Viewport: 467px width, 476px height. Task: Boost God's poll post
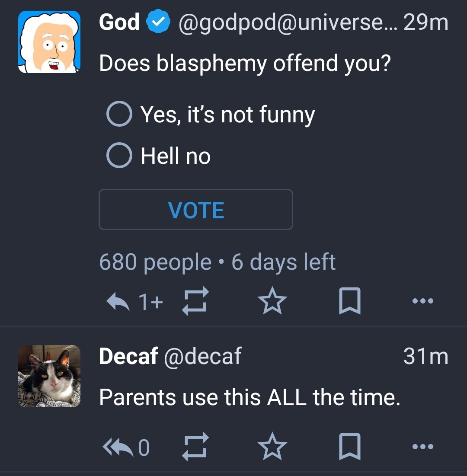(x=195, y=301)
